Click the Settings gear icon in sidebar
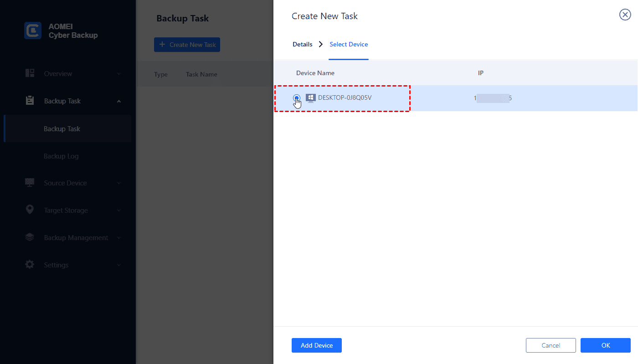Viewport: 638px width, 364px height. pos(30,264)
